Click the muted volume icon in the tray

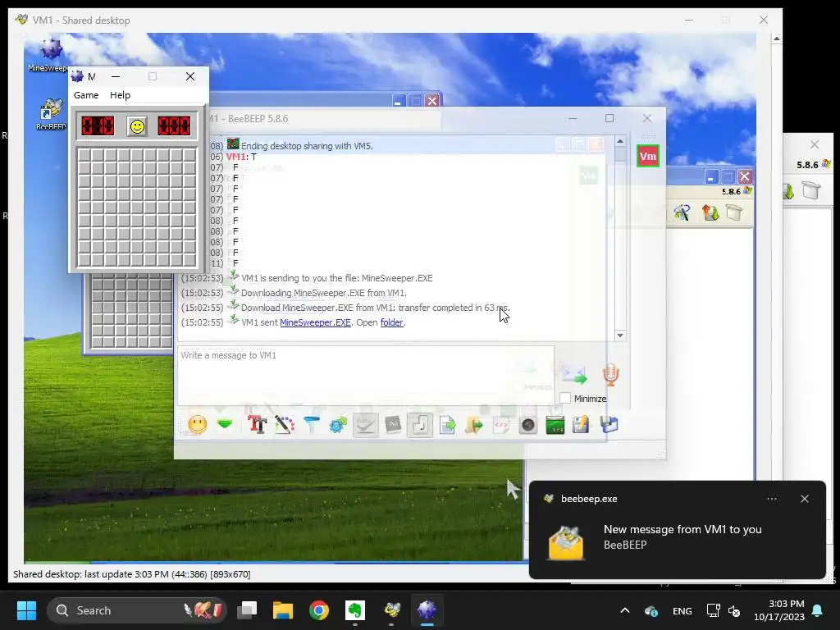point(734,610)
